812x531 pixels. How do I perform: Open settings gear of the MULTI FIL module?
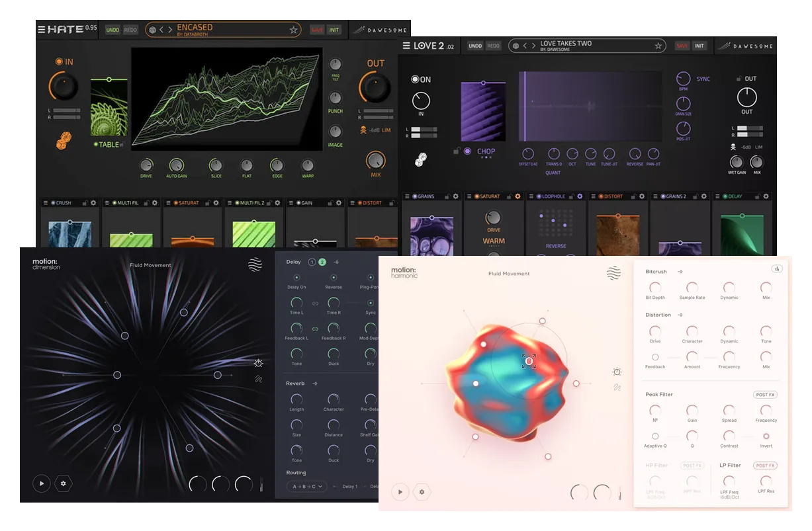(154, 203)
